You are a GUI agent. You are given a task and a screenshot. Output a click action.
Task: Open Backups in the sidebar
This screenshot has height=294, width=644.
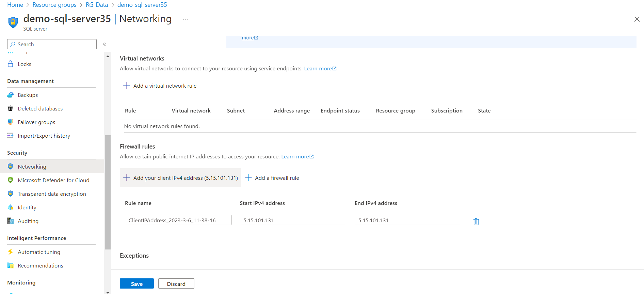(x=28, y=95)
